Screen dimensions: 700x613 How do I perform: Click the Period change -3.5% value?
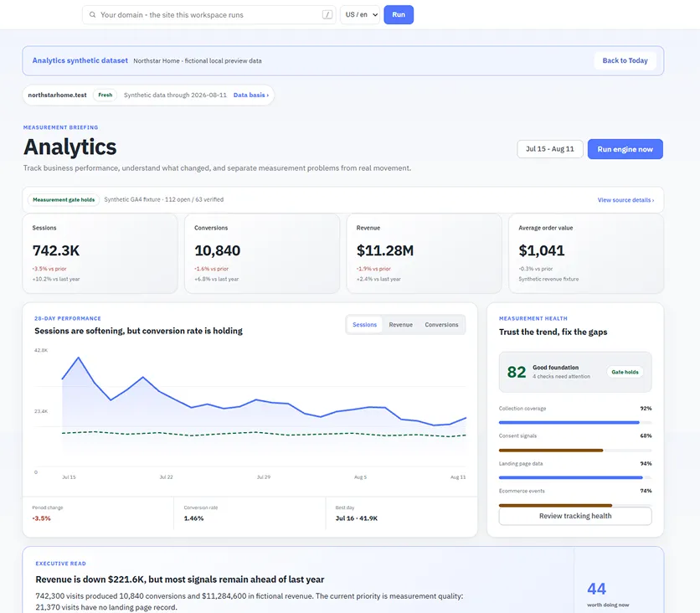click(42, 518)
